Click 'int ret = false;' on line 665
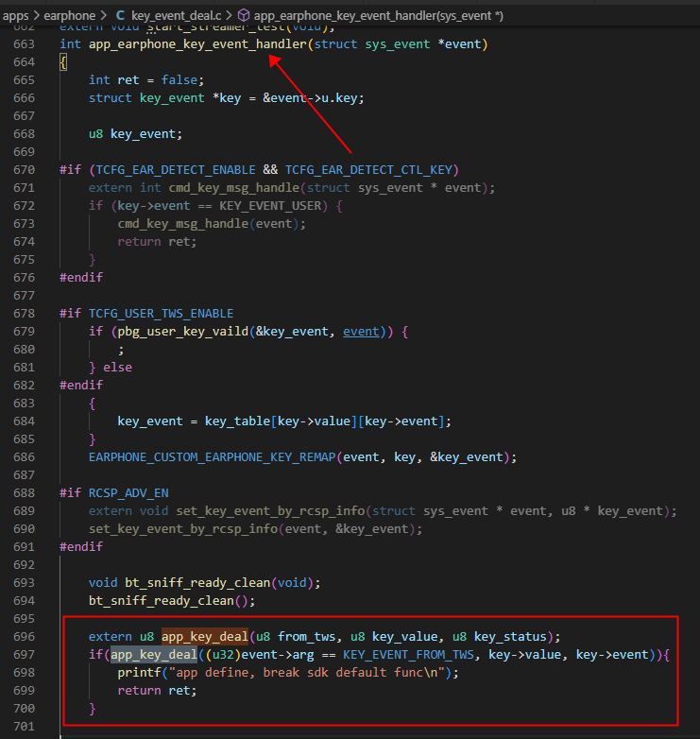 146,80
